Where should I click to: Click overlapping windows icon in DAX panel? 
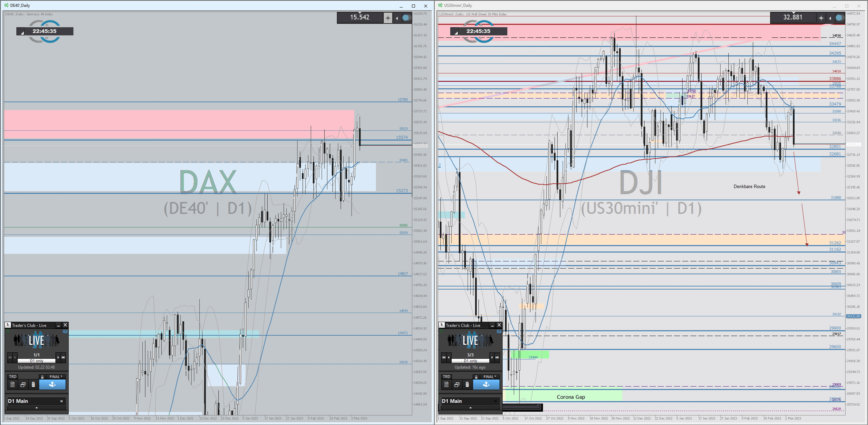coord(23,384)
